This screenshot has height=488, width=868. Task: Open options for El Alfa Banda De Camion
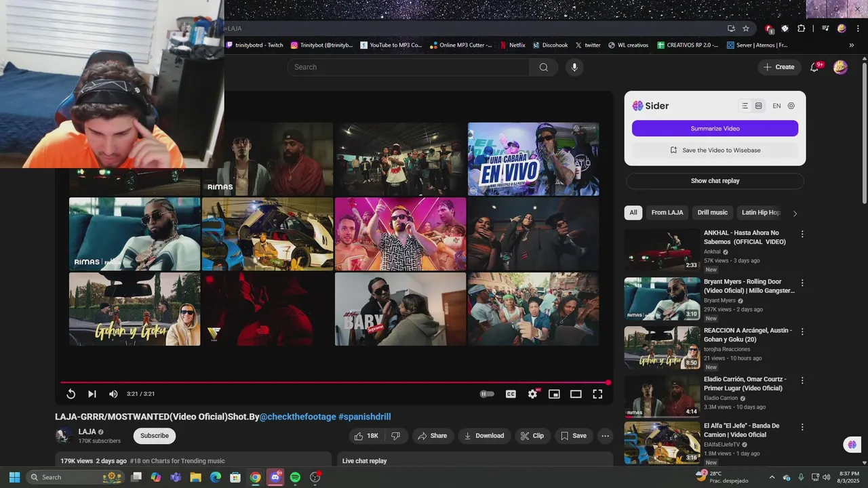pos(802,427)
